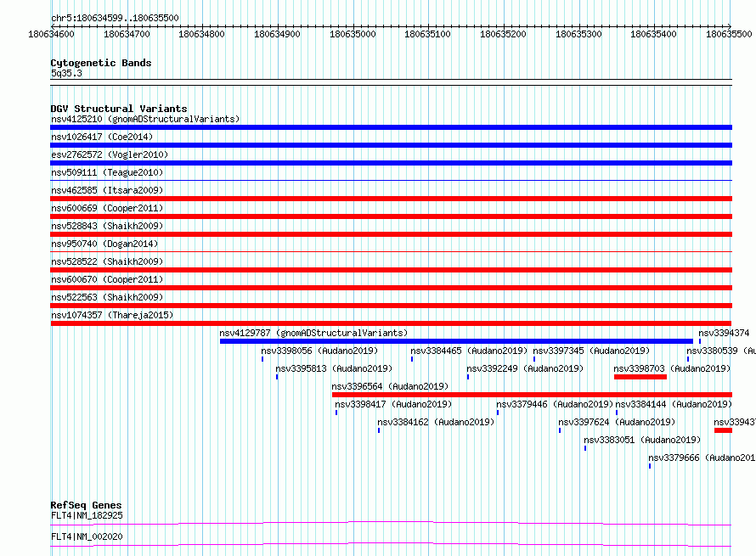This screenshot has width=756, height=556.
Task: Click the nsv4125210 gnomADStructuralVariants label
Action: click(x=145, y=119)
